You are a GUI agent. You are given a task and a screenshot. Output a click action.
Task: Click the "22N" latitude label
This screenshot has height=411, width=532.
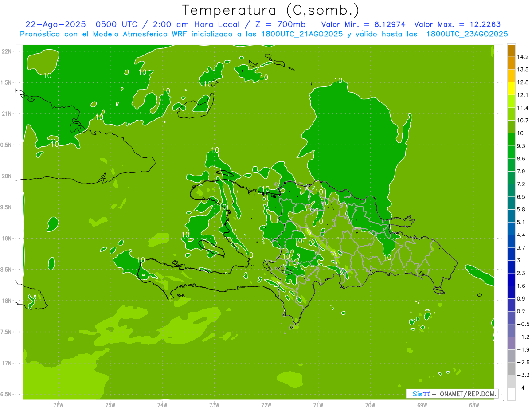7,51
